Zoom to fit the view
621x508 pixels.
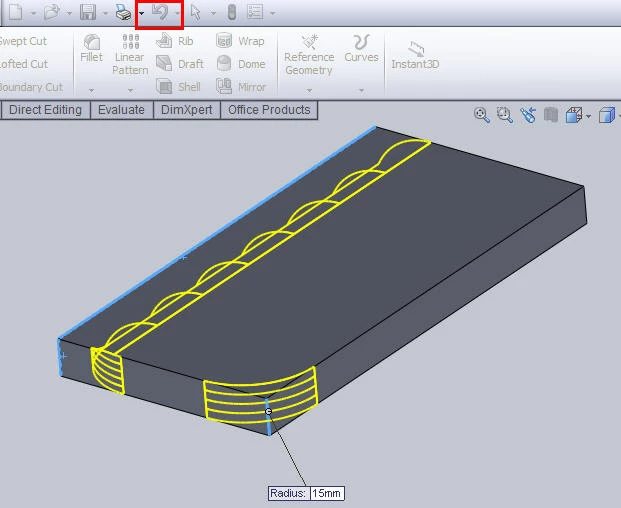(482, 115)
